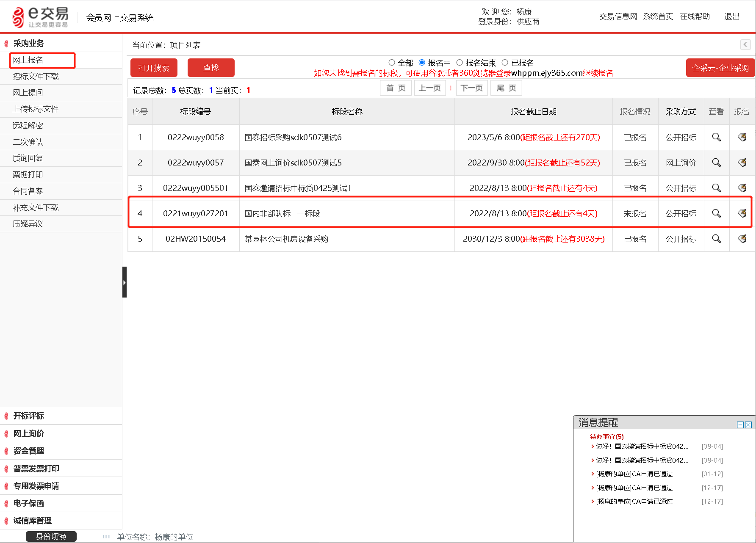The height and width of the screenshot is (543, 756).
Task: Click register icon for 02HW20150054 row
Action: [742, 239]
